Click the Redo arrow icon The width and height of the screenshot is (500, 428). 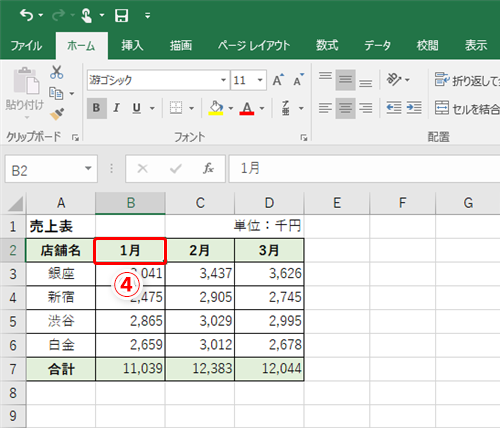click(58, 15)
